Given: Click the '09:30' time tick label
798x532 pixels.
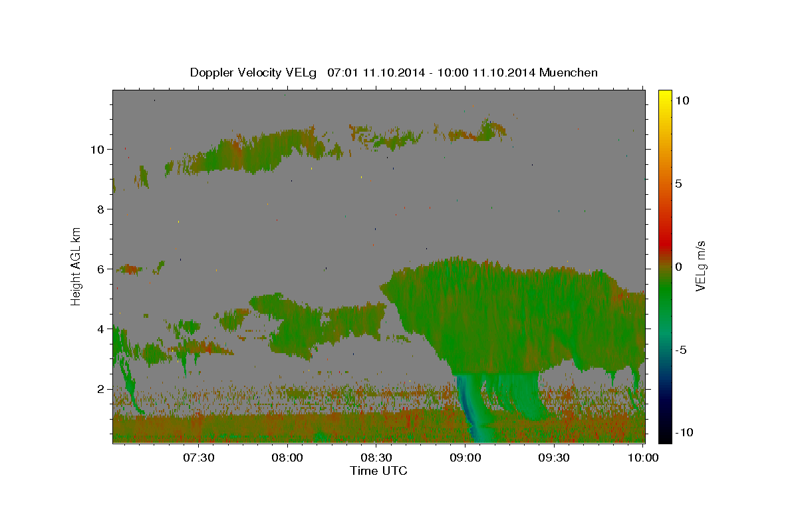Looking at the screenshot, I should click(x=554, y=458).
